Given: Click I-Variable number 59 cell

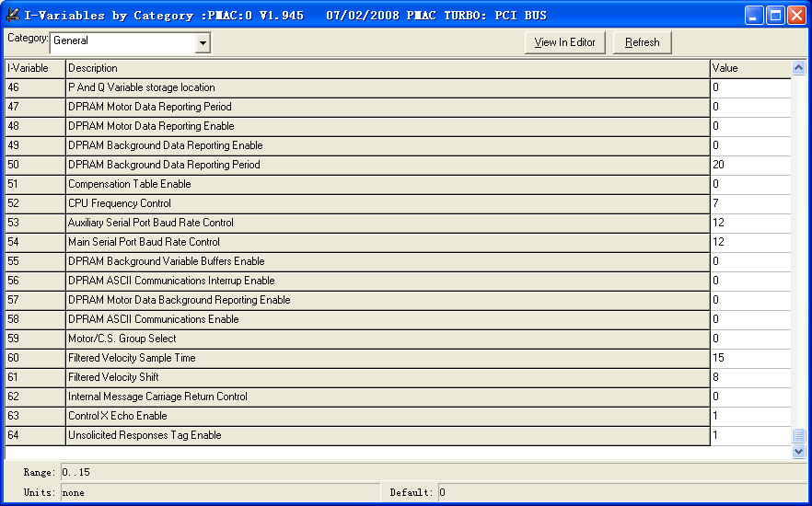Looking at the screenshot, I should pyautogui.click(x=35, y=339).
